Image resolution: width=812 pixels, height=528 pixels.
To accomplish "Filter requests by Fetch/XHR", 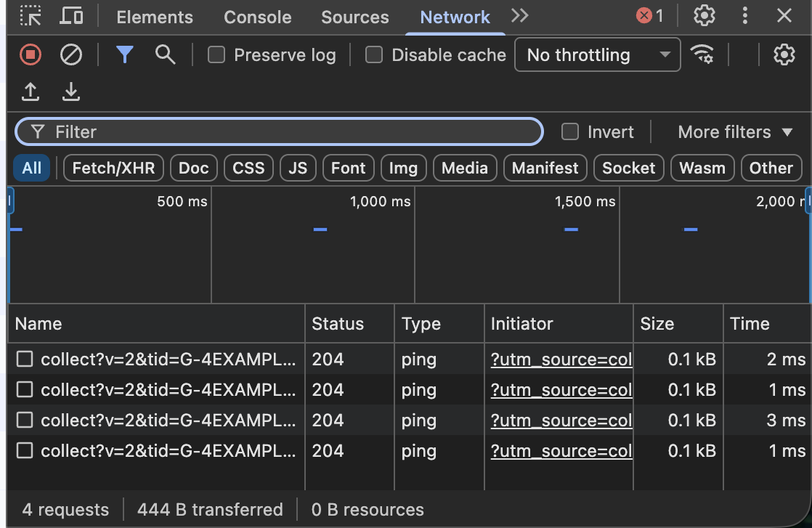I will [x=113, y=168].
